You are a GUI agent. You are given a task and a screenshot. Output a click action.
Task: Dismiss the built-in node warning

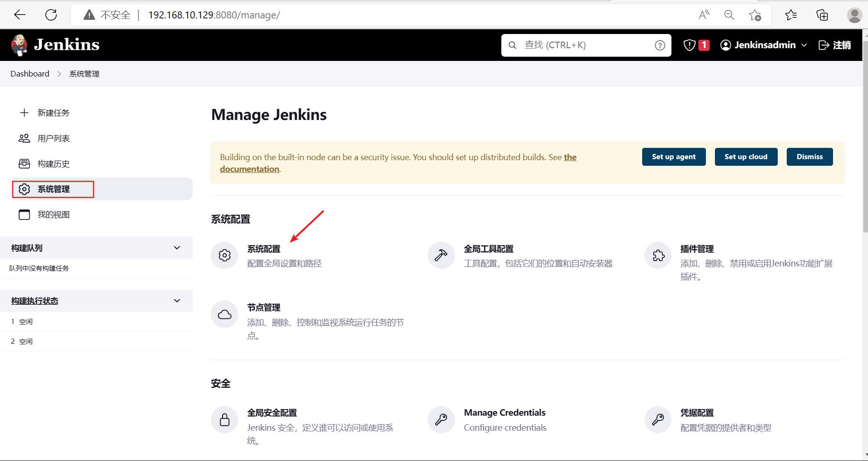[x=810, y=157]
